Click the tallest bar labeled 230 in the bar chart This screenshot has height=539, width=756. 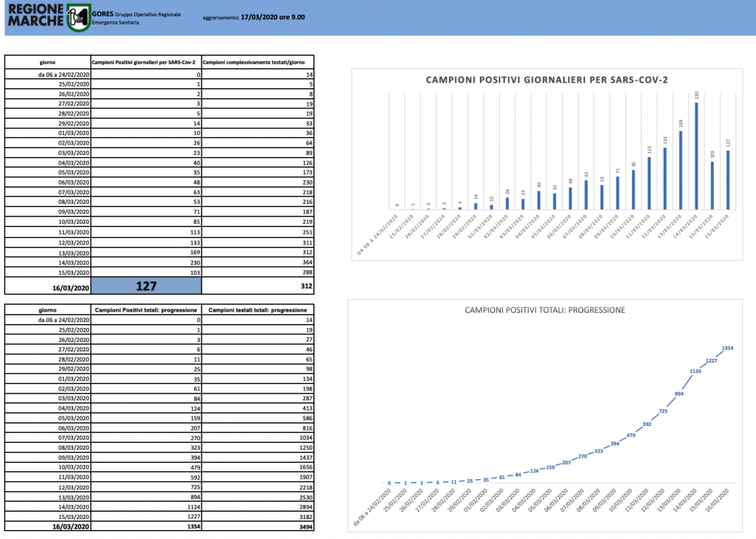696,156
